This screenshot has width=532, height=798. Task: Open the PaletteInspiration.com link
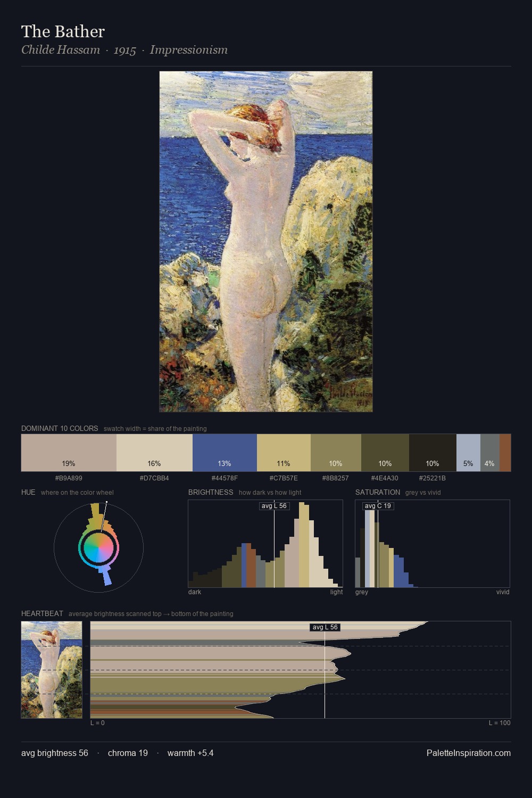pyautogui.click(x=469, y=753)
